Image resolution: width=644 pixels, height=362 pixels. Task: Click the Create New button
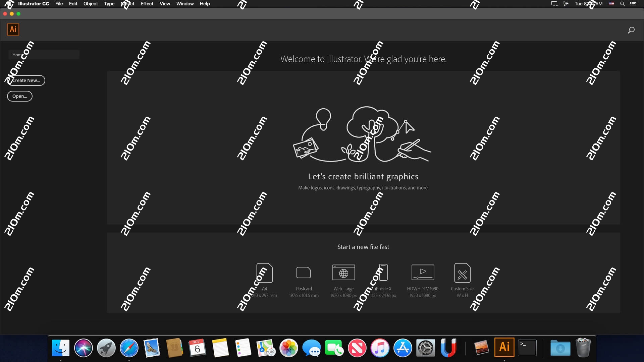26,80
